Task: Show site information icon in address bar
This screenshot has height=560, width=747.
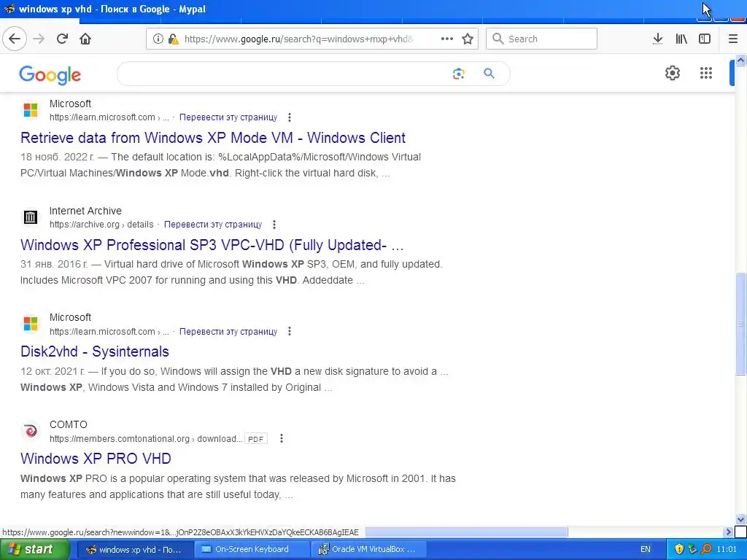Action: coord(158,39)
